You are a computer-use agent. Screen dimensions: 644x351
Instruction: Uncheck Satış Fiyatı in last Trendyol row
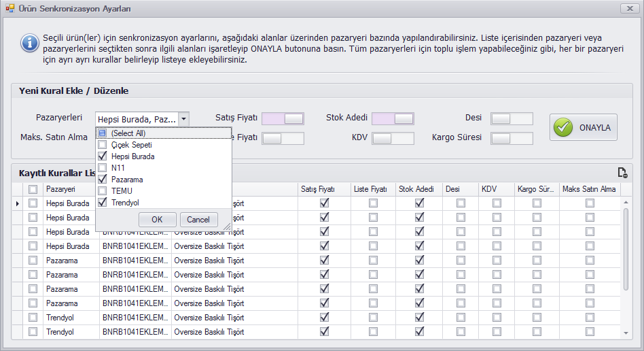[325, 331]
